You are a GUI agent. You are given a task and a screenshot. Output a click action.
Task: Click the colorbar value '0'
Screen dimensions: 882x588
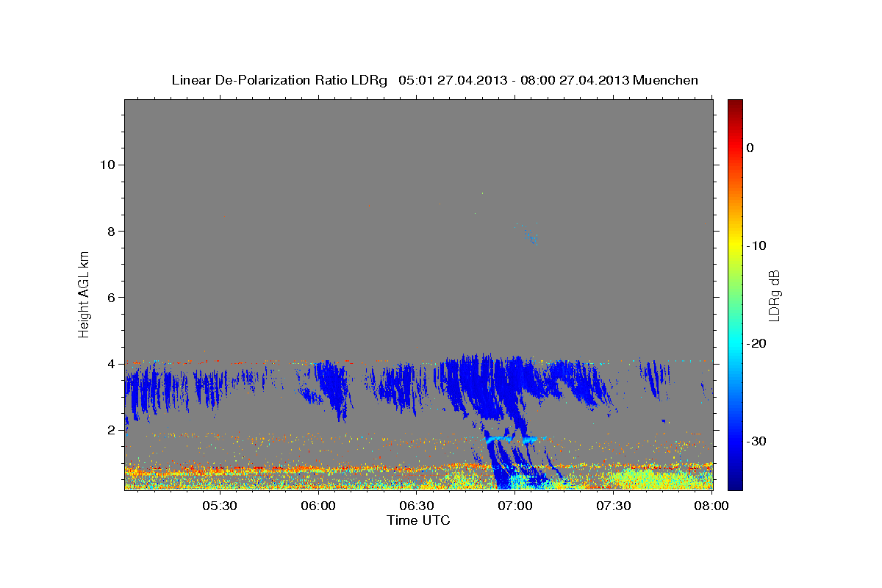pos(750,148)
